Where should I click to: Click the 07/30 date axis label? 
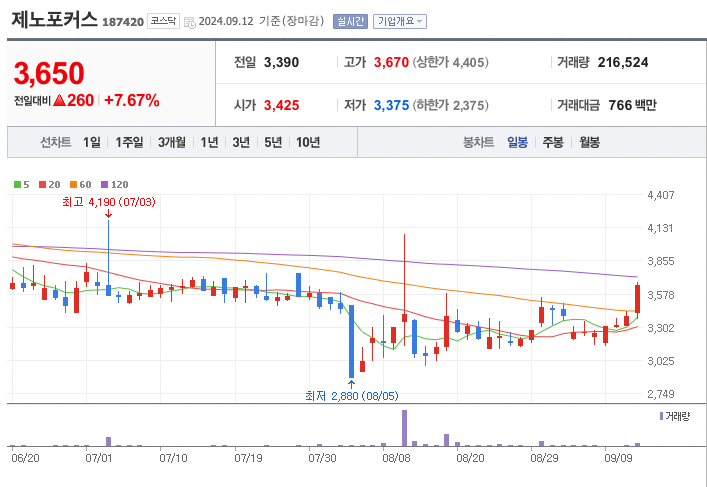pos(322,458)
